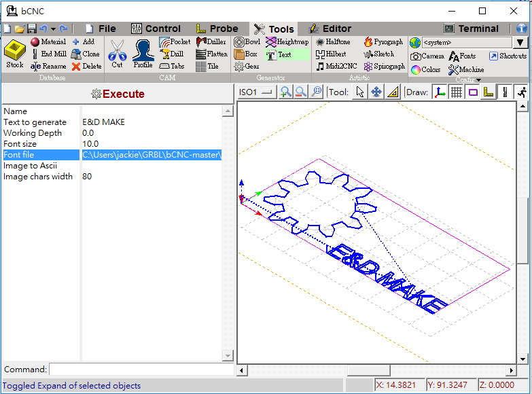Open the File tab
The height and width of the screenshot is (394, 532).
pyautogui.click(x=101, y=29)
